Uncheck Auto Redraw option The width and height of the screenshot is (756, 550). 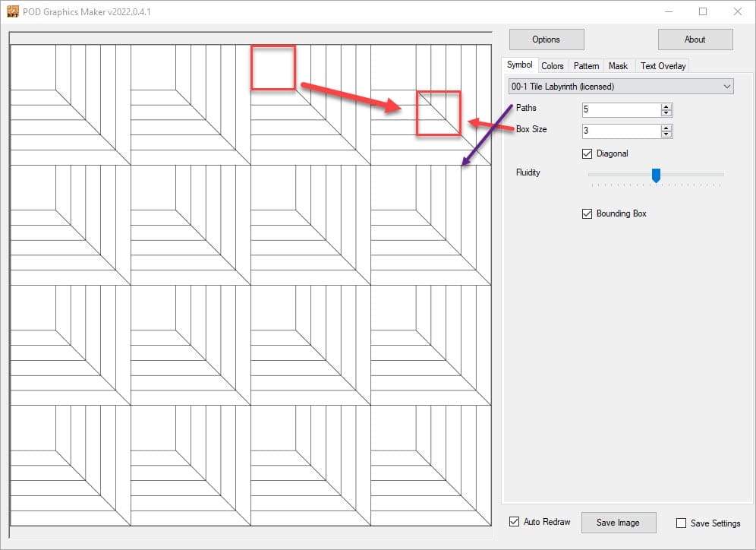(x=515, y=522)
